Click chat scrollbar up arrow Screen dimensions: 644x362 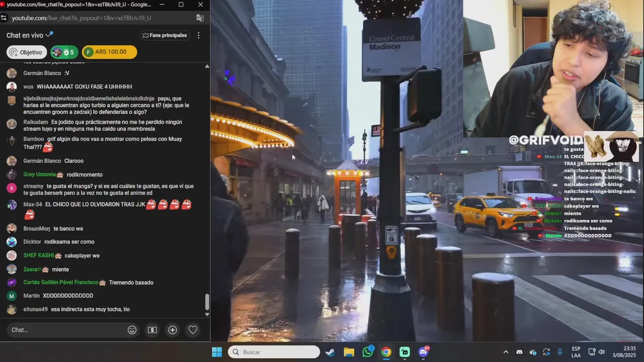[x=207, y=66]
